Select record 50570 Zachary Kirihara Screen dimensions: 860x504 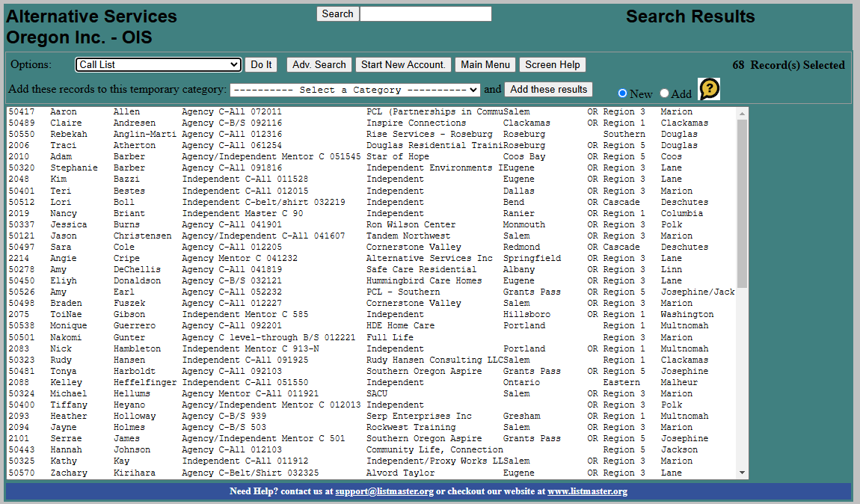(372, 473)
